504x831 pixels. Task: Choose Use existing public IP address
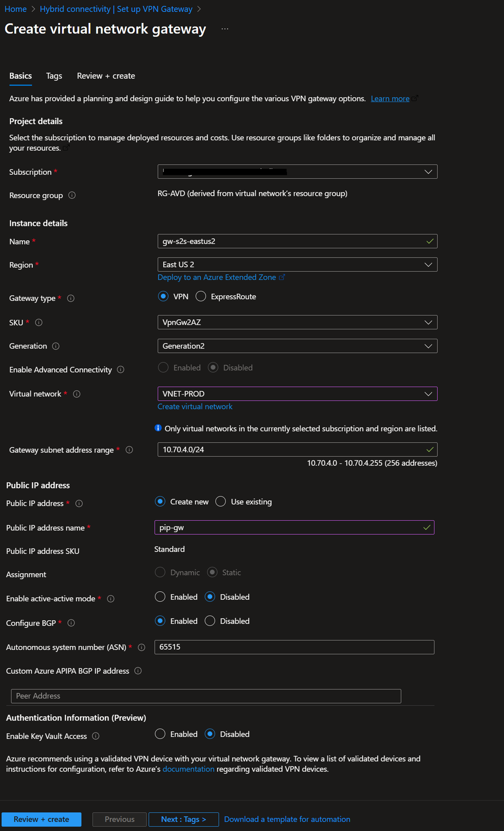click(x=221, y=502)
